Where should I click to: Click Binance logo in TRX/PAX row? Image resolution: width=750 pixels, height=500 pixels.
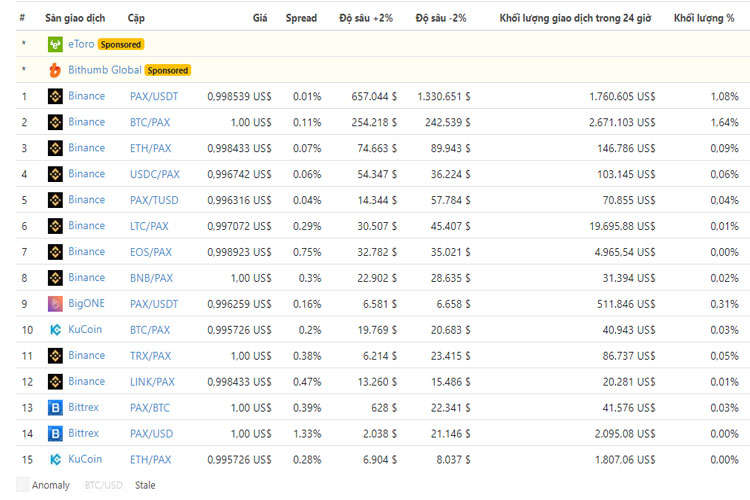(55, 356)
